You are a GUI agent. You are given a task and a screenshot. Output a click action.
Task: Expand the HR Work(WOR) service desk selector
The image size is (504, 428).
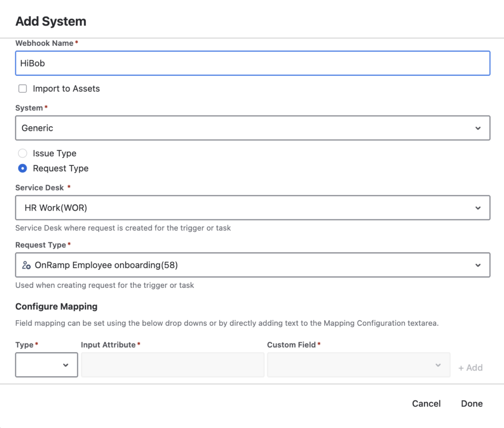(x=246, y=208)
